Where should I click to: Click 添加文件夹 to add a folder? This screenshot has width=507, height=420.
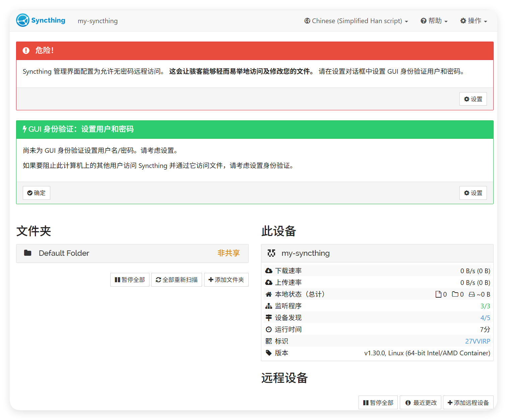(x=226, y=280)
